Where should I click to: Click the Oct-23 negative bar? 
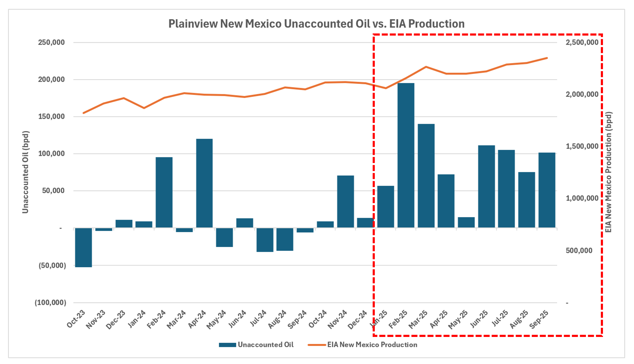pos(83,248)
